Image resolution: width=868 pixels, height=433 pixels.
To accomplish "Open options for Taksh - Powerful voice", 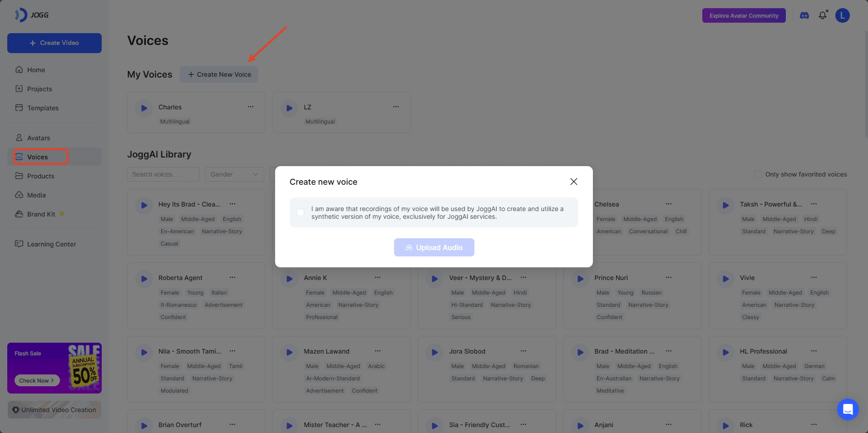I will [x=814, y=204].
